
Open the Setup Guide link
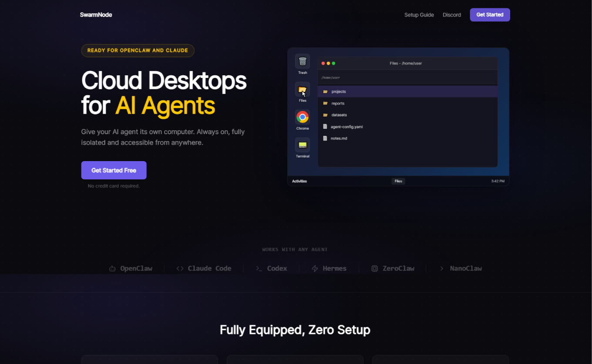[419, 15]
